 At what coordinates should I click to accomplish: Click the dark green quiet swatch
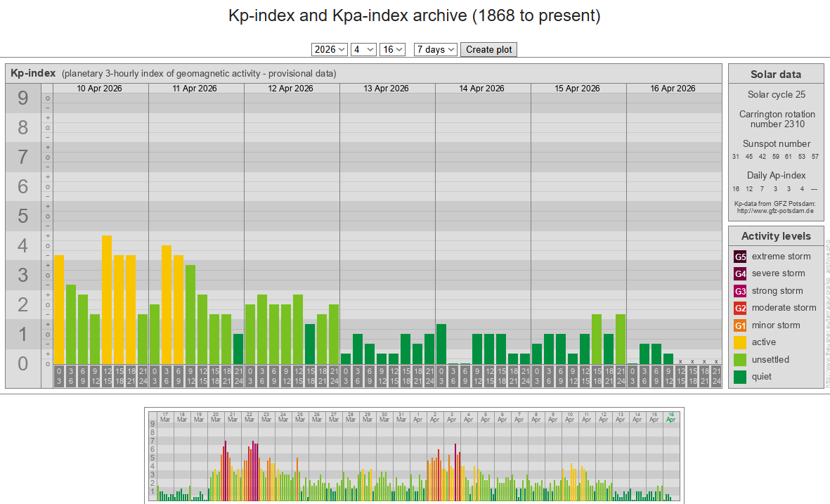click(740, 377)
